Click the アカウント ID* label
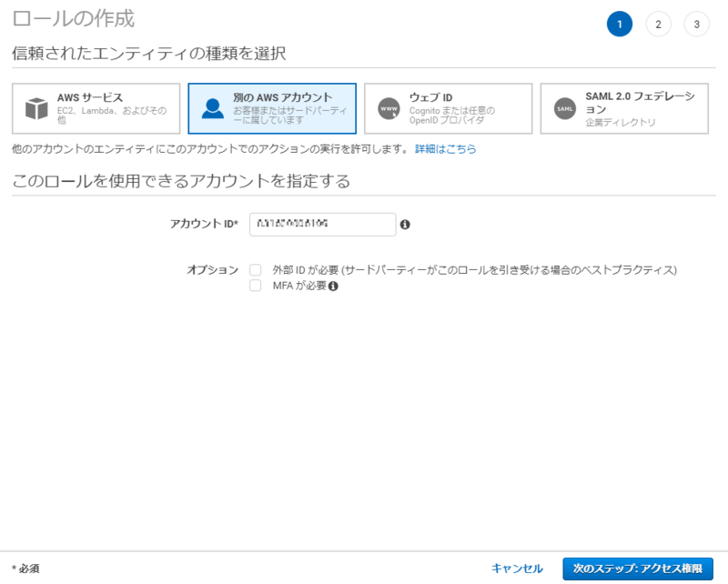Image resolution: width=728 pixels, height=584 pixels. coord(204,224)
